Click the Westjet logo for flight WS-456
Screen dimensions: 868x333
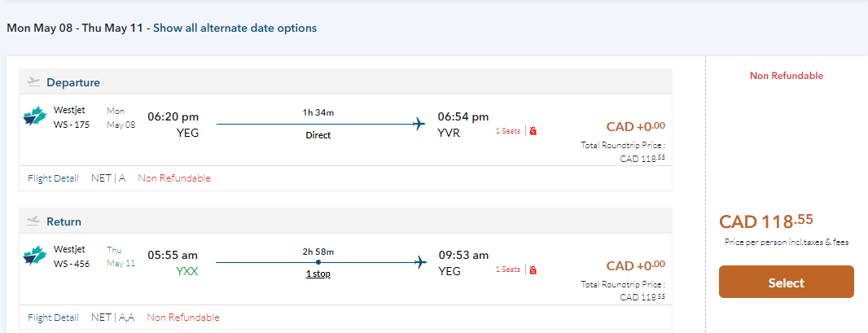click(35, 256)
